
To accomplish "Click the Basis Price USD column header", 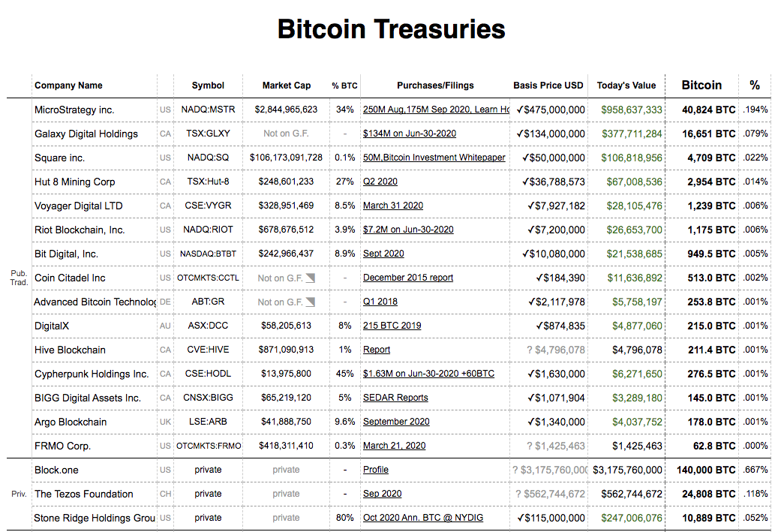I will (548, 86).
